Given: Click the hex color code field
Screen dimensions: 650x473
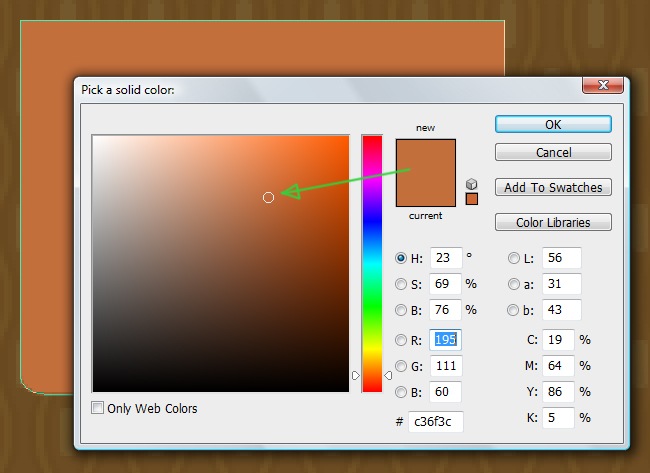Looking at the screenshot, I should [x=435, y=422].
